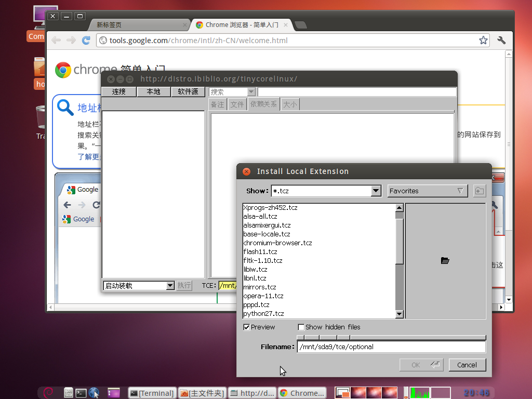Viewport: 532px width, 399px height.
Task: Switch to http://d... taskbar button
Action: coord(252,393)
